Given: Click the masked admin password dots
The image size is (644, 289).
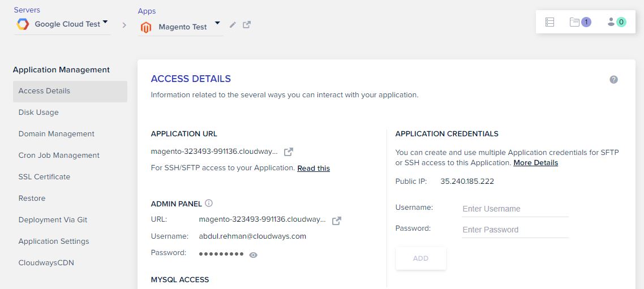Looking at the screenshot, I should 221,254.
